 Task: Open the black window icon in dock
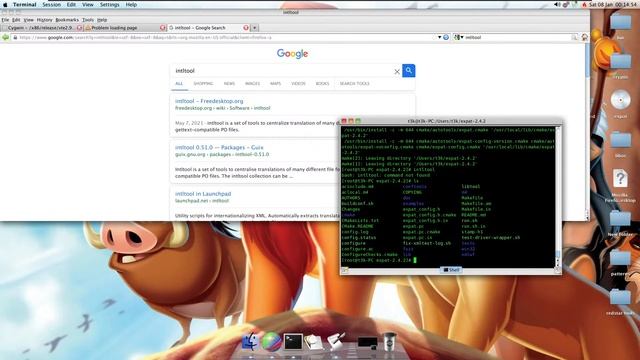(367, 342)
